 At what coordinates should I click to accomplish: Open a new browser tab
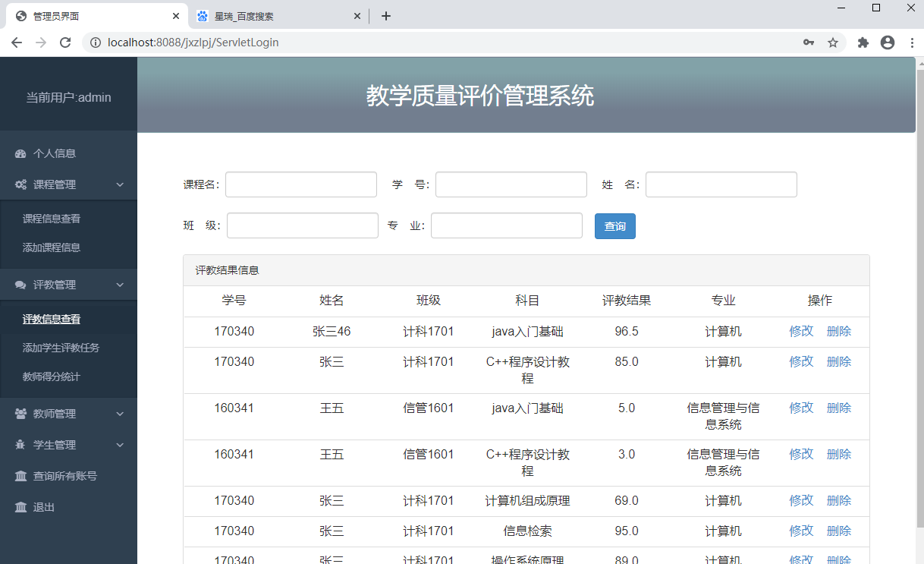tap(386, 16)
